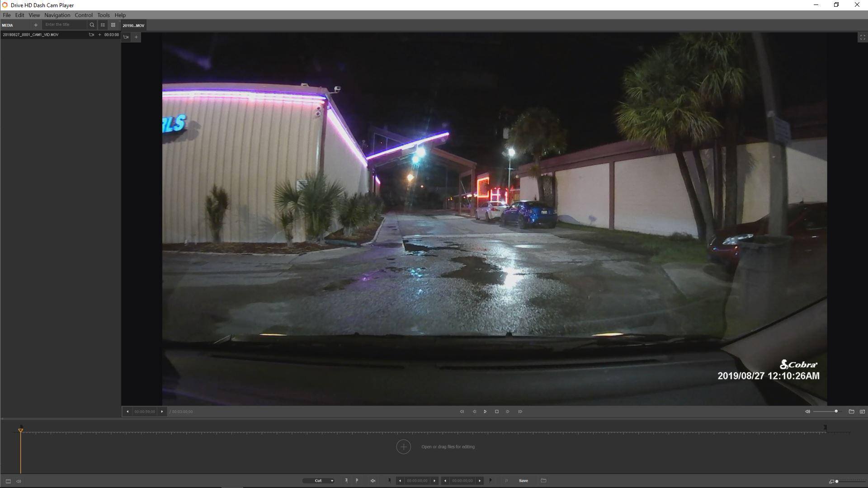Screen dimensions: 868x488
Task: Open the Tools menu
Action: click(x=103, y=15)
